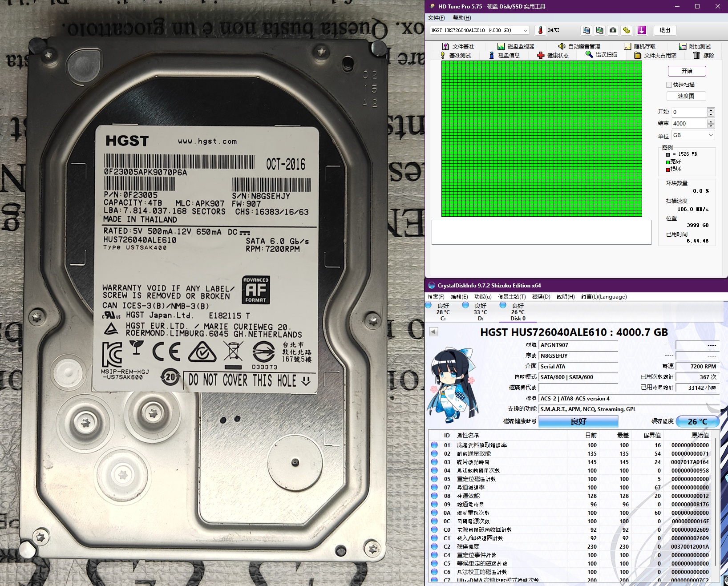This screenshot has height=586, width=728.
Task: Click the status dot for attribute 0C
Action: [434, 521]
